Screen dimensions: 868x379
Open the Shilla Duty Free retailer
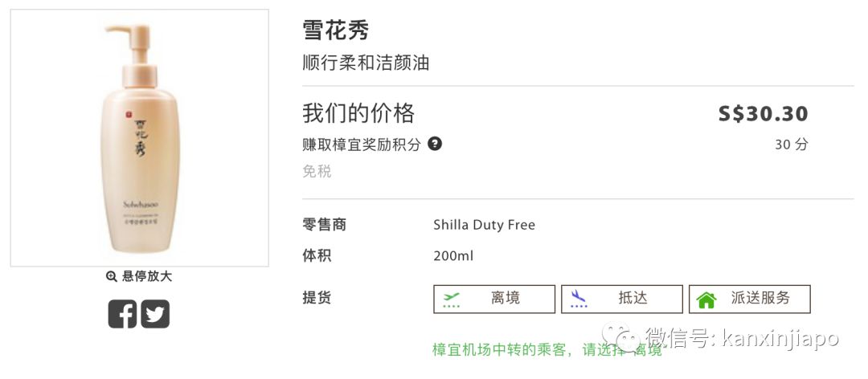coord(484,225)
